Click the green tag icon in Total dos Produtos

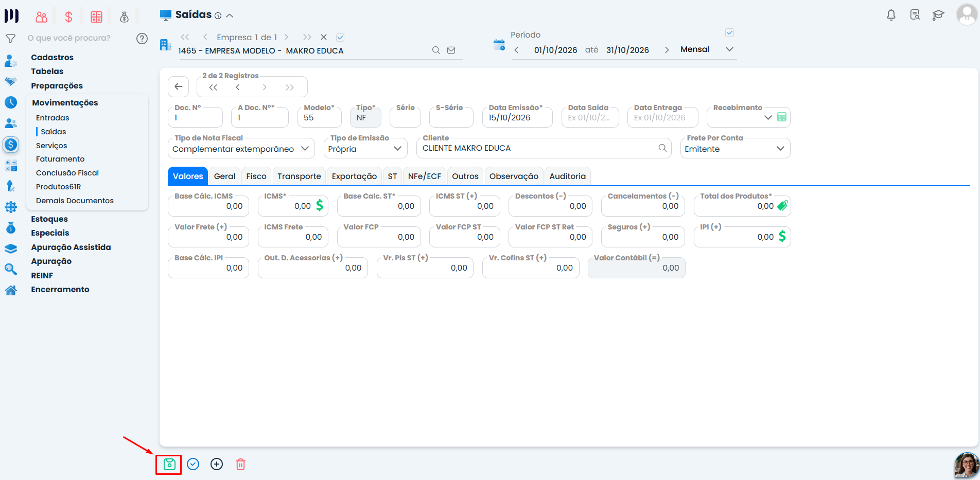782,206
